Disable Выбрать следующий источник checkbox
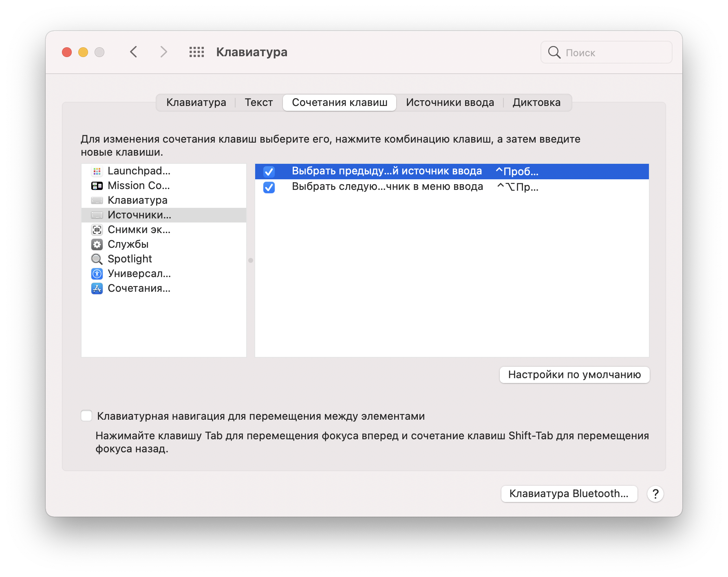 pyautogui.click(x=269, y=187)
